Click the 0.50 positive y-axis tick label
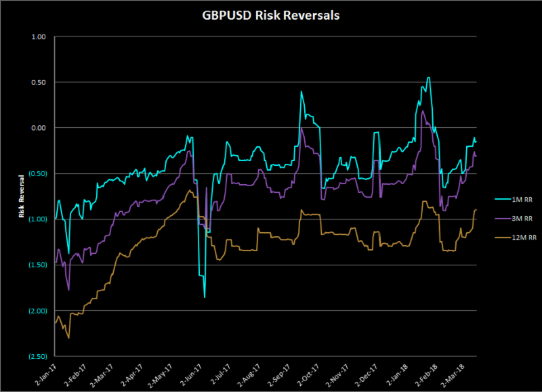The height and width of the screenshot is (392, 542). (x=38, y=82)
